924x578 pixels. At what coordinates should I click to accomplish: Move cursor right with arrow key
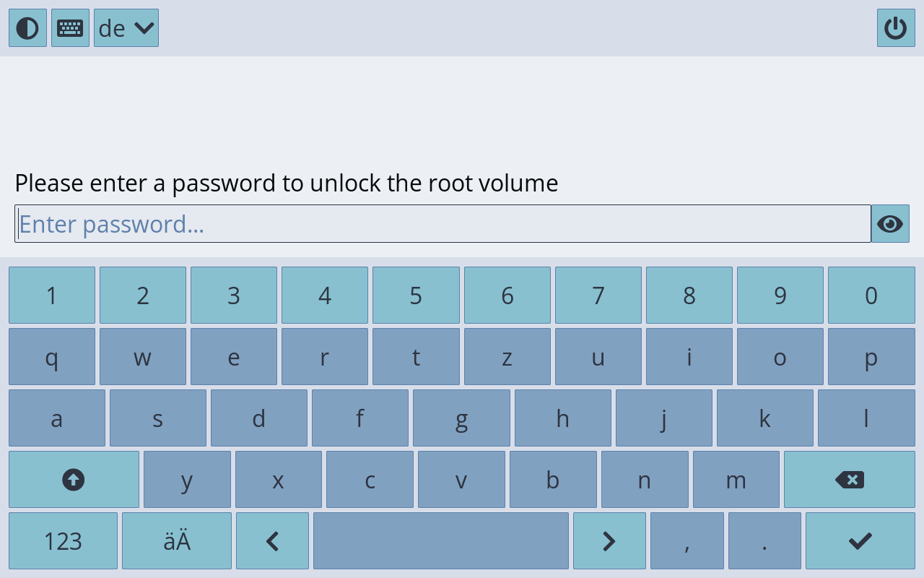[609, 541]
